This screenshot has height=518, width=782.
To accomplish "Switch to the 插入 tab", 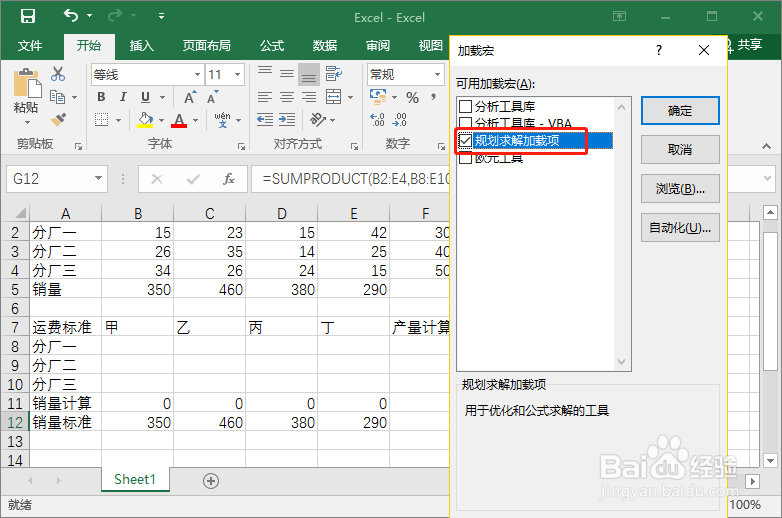I will point(142,46).
